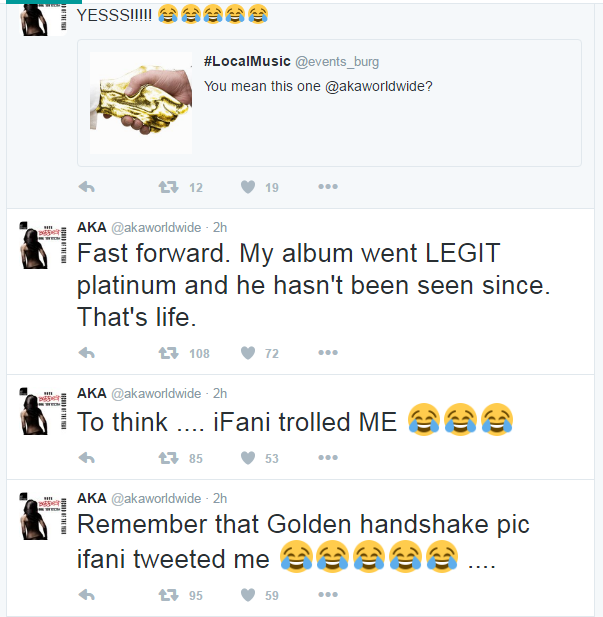This screenshot has width=603, height=617.
Task: Open more options on the 'YESSS!!!!!' tweet
Action: click(328, 187)
